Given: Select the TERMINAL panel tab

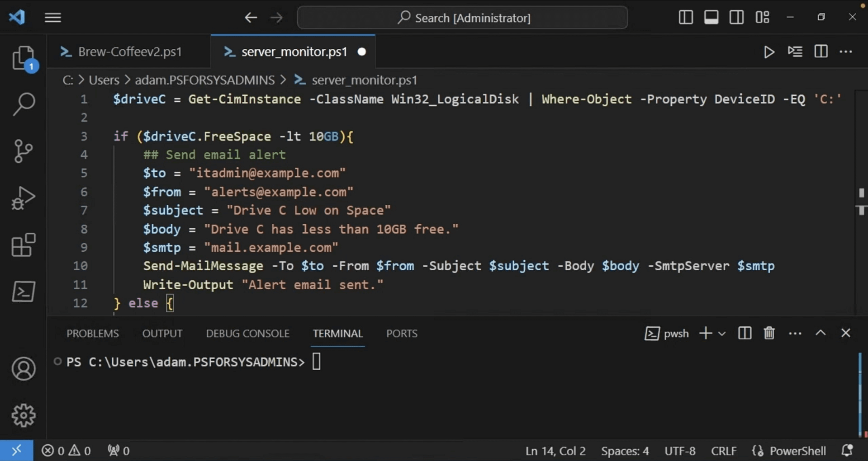Looking at the screenshot, I should (x=337, y=334).
